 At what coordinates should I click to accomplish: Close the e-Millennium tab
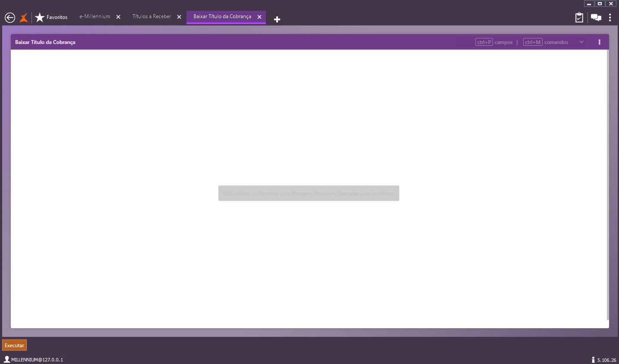(118, 17)
